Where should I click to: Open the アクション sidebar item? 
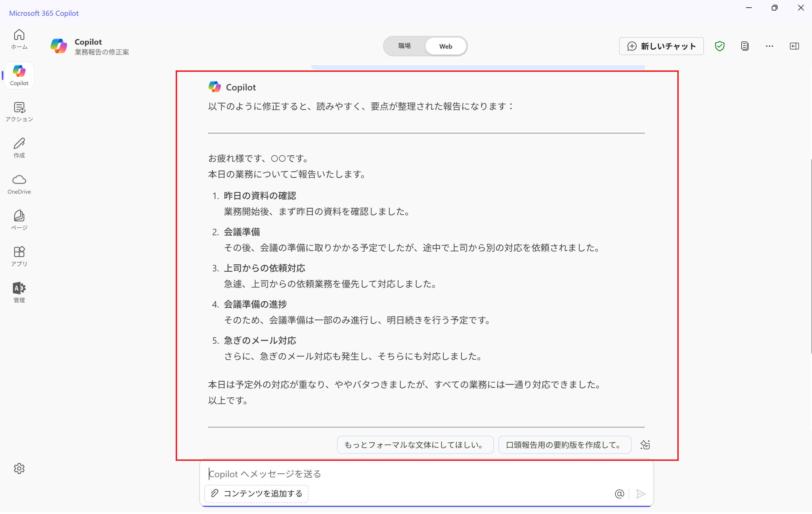pos(19,112)
